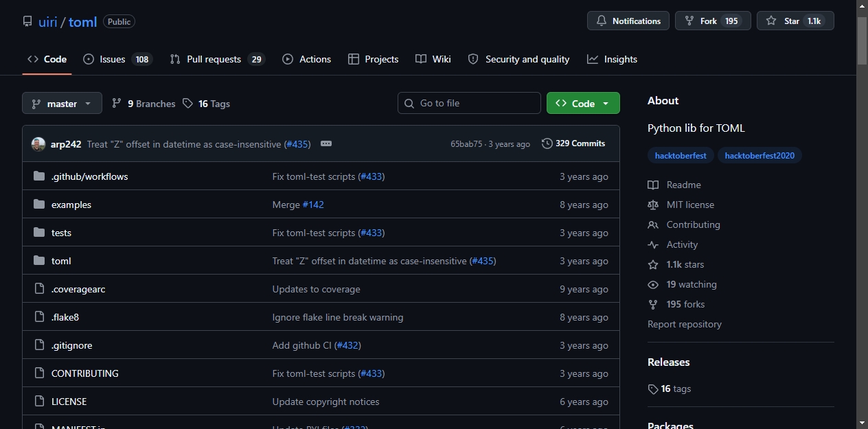Viewport: 868px width, 429px height.
Task: Open arp242 author profile link
Action: pyautogui.click(x=66, y=144)
